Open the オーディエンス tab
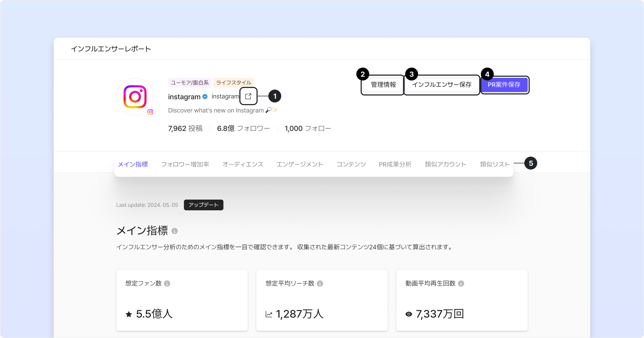Screen dimensions: 644x338 [243, 164]
